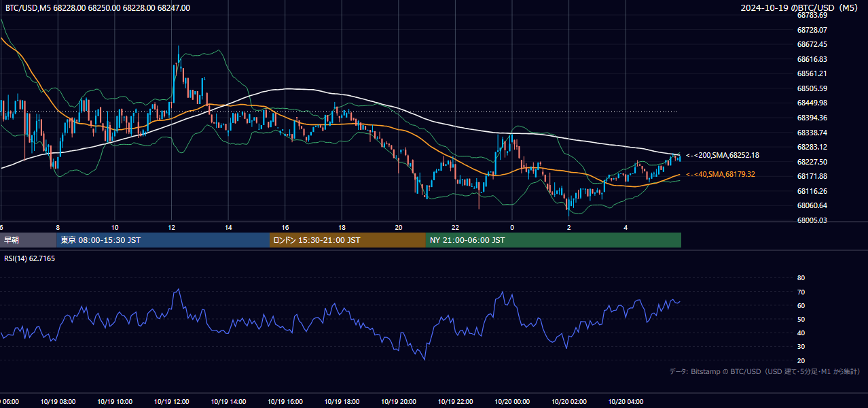Click the 10/19 14:00 time axis label
This screenshot has width=868, height=408.
(x=228, y=402)
